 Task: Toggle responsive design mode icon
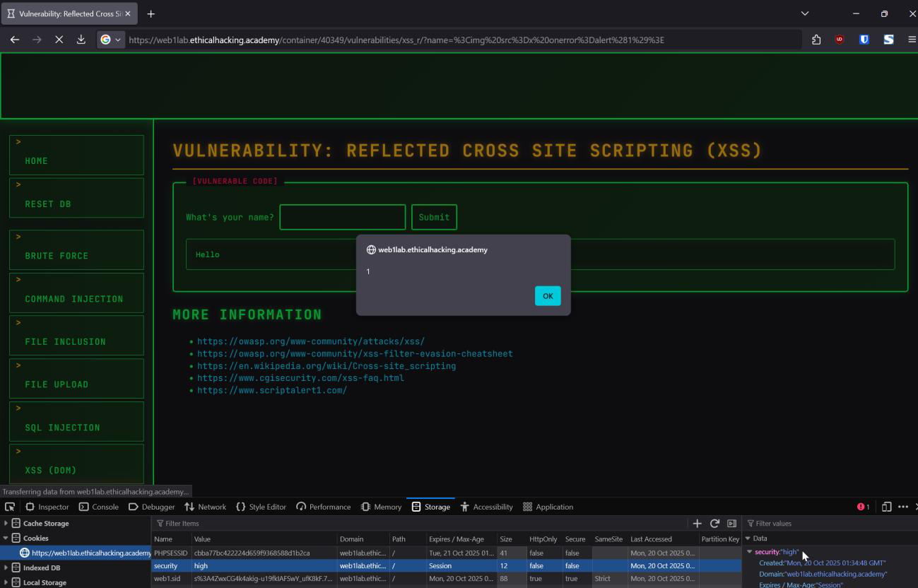[x=886, y=507]
